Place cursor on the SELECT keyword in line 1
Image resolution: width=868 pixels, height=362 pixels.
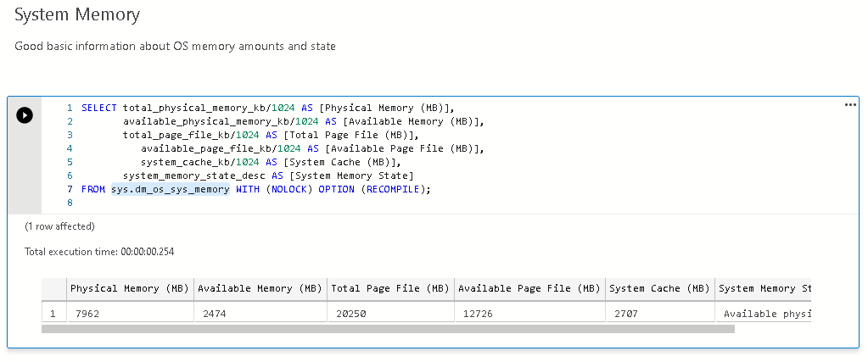99,108
